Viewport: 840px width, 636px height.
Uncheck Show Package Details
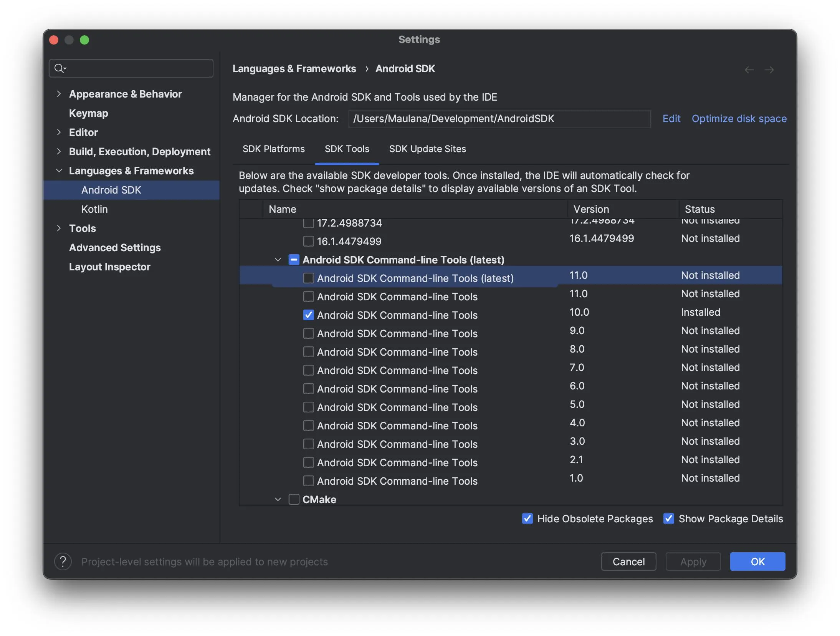click(x=668, y=518)
